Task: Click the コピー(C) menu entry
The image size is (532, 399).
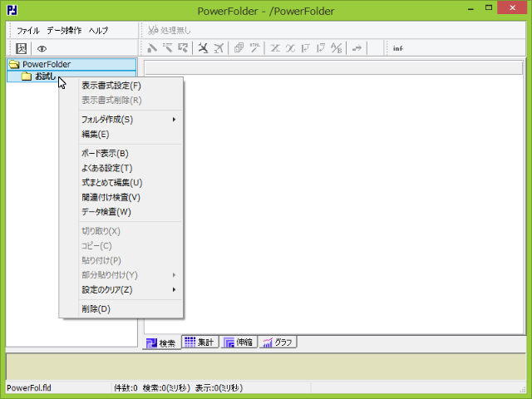Action: [x=131, y=246]
